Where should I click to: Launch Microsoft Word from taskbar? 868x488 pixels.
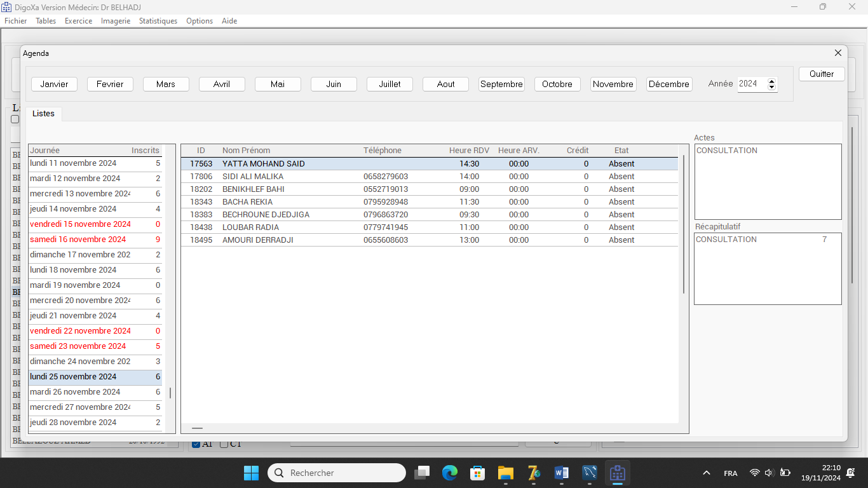562,473
